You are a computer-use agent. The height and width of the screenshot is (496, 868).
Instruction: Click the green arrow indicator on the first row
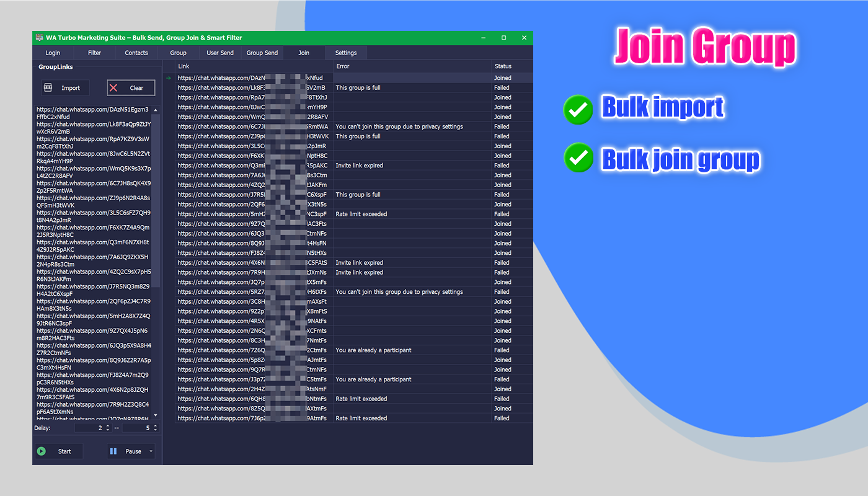pos(168,78)
